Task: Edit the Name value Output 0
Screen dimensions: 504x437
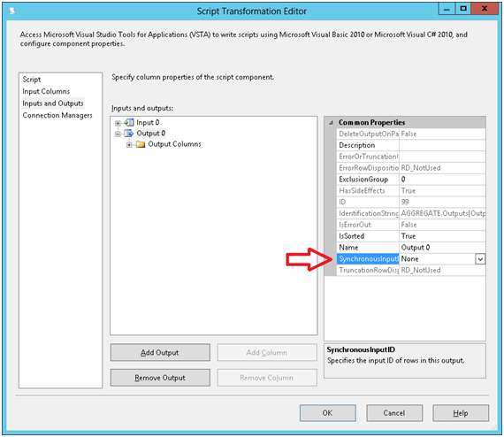Action: [442, 248]
